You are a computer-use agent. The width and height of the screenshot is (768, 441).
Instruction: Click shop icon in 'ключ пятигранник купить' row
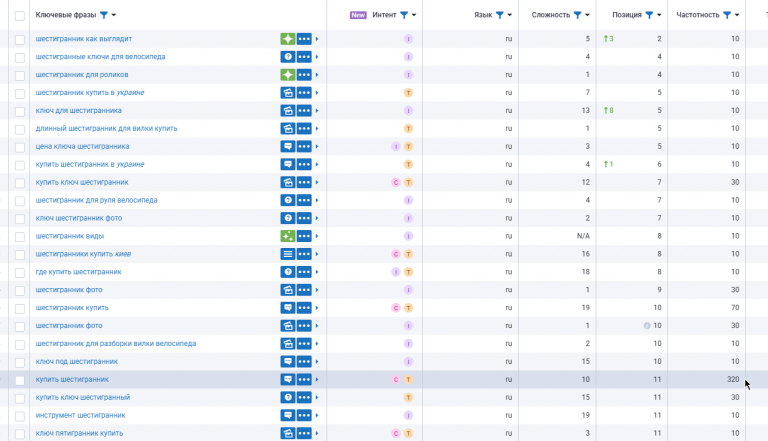click(288, 433)
